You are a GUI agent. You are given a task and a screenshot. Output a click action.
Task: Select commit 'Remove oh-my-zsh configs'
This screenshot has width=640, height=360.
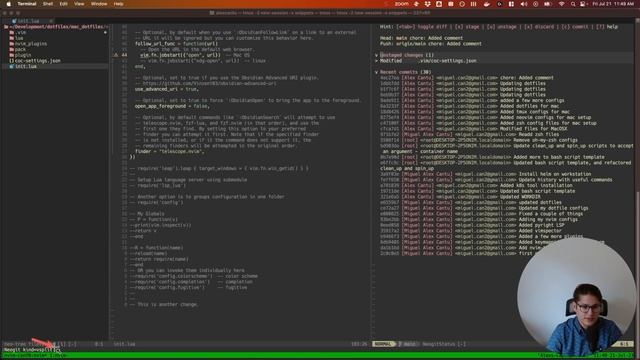479,140
